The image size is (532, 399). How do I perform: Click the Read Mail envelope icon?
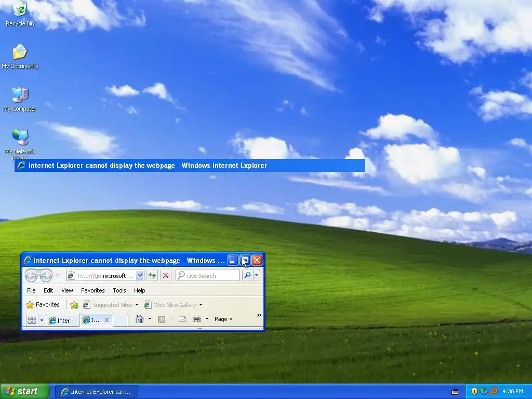click(182, 319)
